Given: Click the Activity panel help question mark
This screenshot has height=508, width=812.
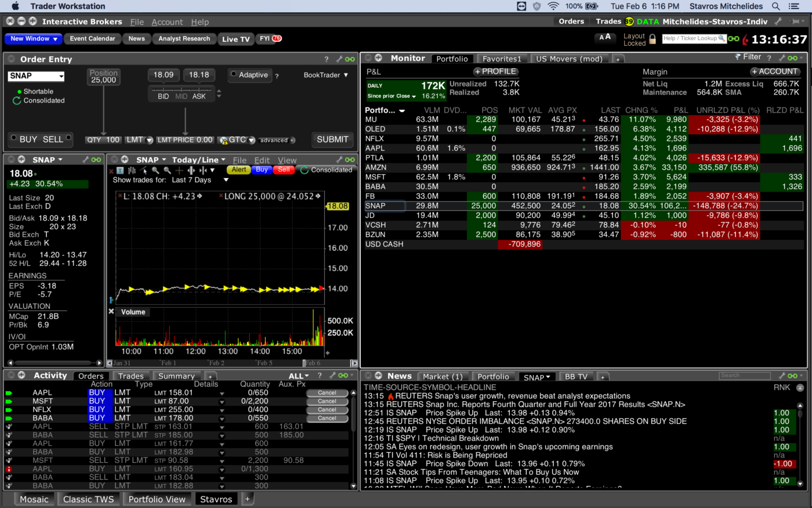Looking at the screenshot, I should [x=320, y=376].
